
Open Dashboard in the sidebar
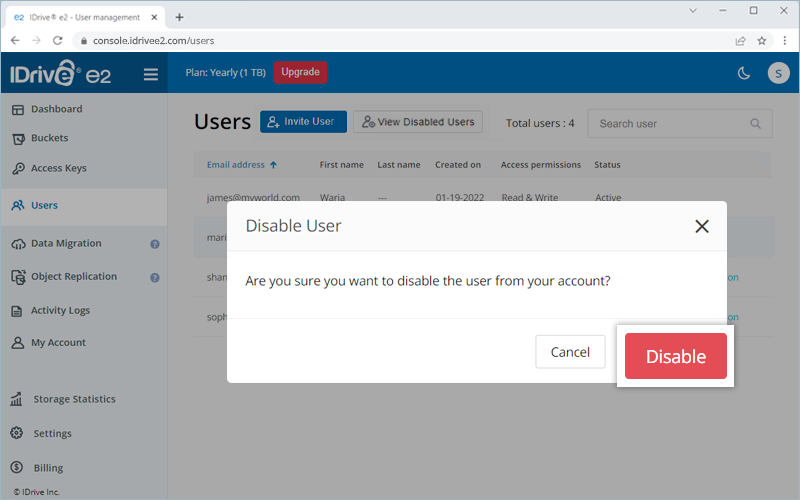pos(56,109)
